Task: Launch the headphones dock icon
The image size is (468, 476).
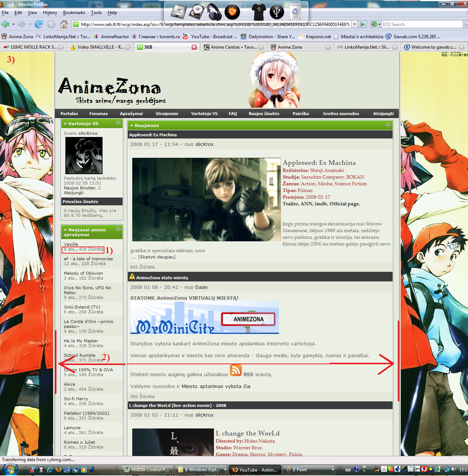Action: (x=214, y=12)
